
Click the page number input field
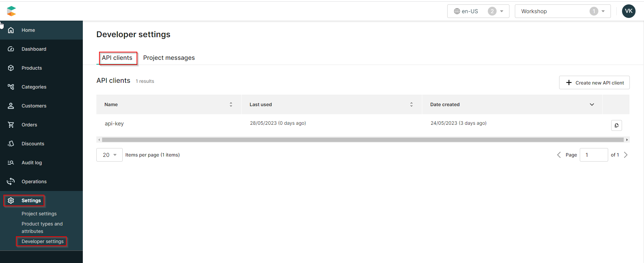(x=593, y=155)
